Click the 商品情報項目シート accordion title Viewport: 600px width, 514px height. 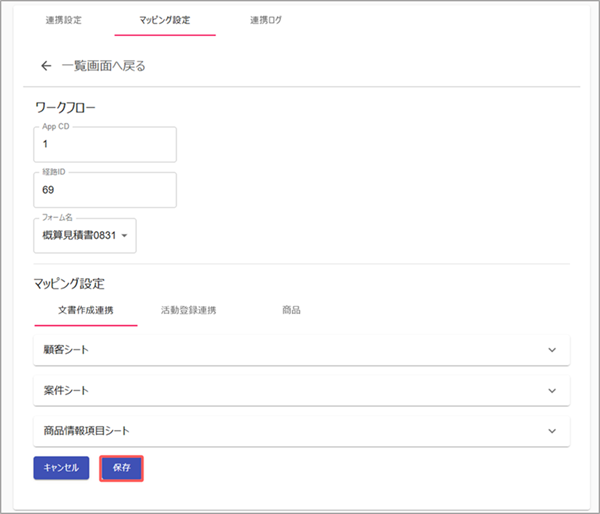(87, 431)
